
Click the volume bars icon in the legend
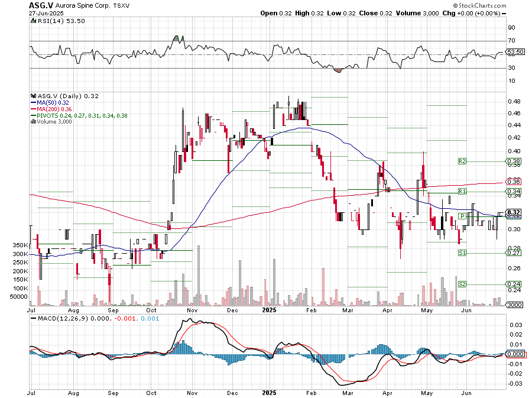point(33,121)
